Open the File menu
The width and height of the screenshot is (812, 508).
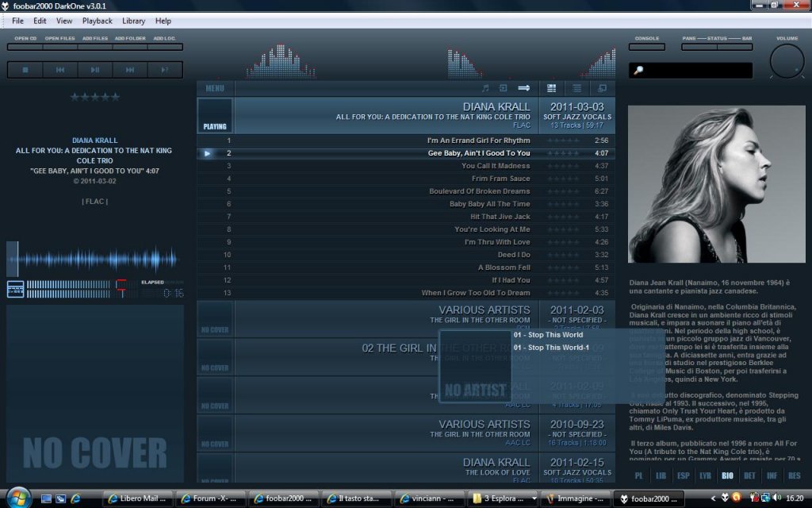(x=17, y=21)
